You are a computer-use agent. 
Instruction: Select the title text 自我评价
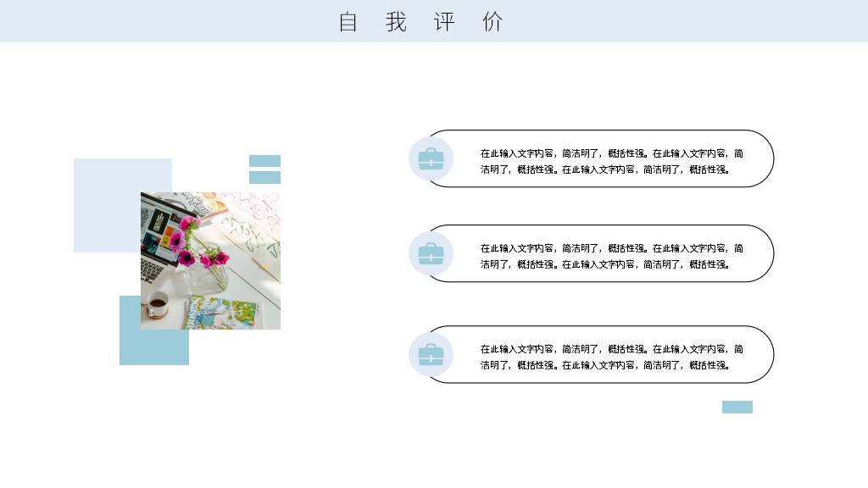coord(420,21)
